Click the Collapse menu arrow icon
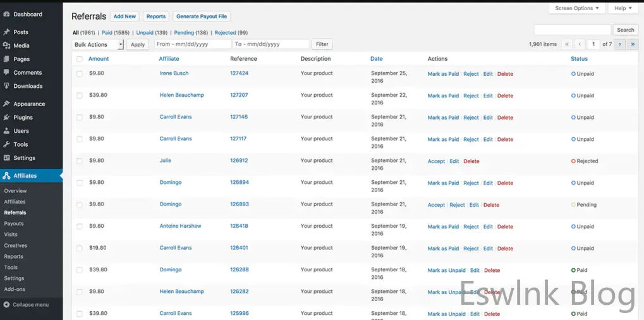The height and width of the screenshot is (320, 644). click(x=6, y=305)
